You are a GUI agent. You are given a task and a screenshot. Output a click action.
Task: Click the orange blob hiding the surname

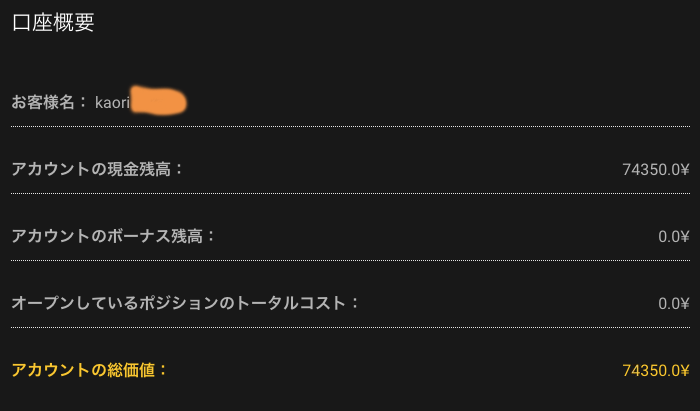tap(158, 102)
